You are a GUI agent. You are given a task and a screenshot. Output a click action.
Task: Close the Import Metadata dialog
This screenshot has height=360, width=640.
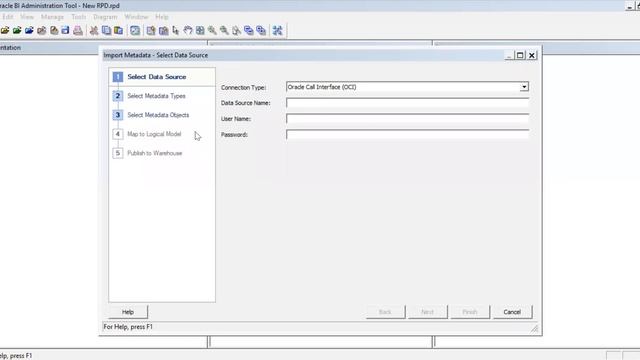(x=531, y=55)
